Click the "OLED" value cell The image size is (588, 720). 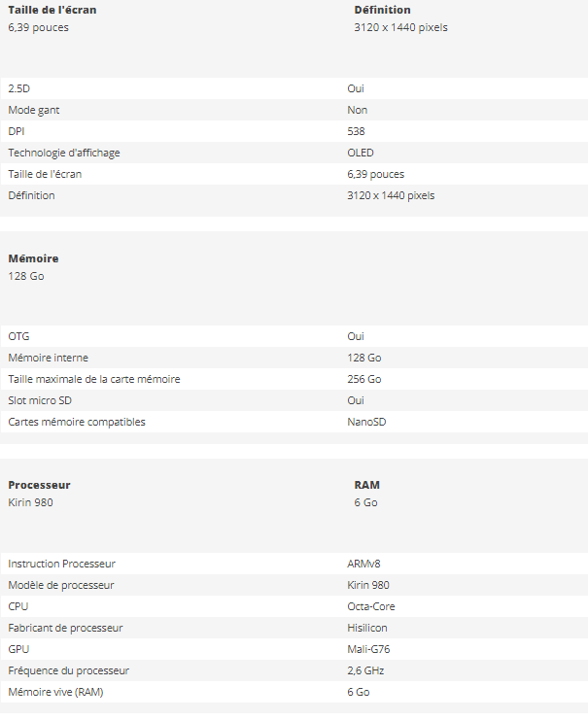pos(360,153)
